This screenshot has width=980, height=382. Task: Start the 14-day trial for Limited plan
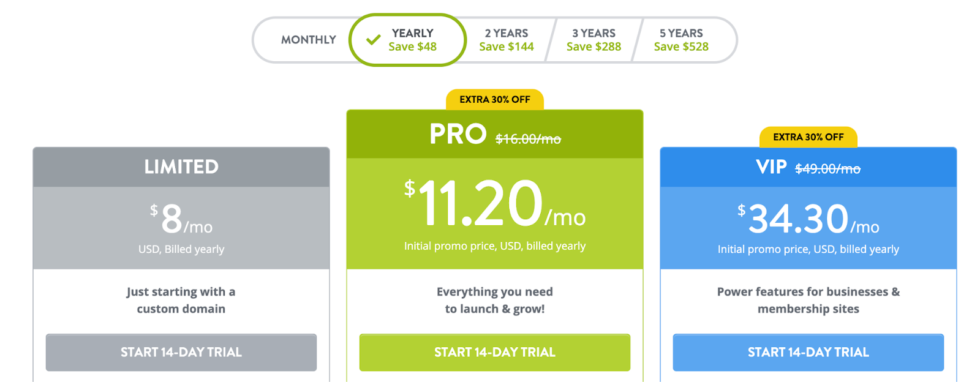coord(181,353)
